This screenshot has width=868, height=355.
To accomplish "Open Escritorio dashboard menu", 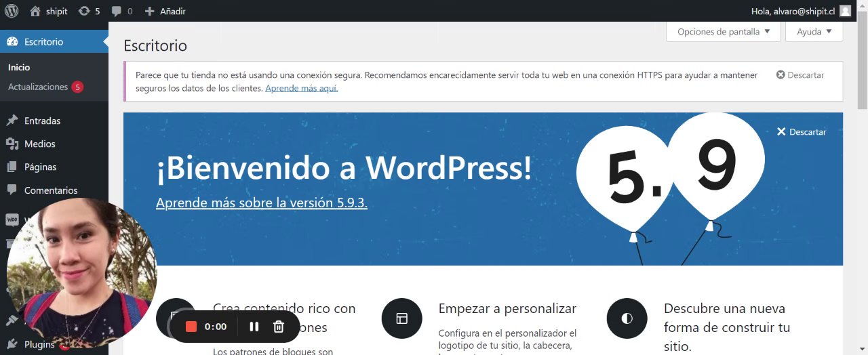I will (54, 41).
